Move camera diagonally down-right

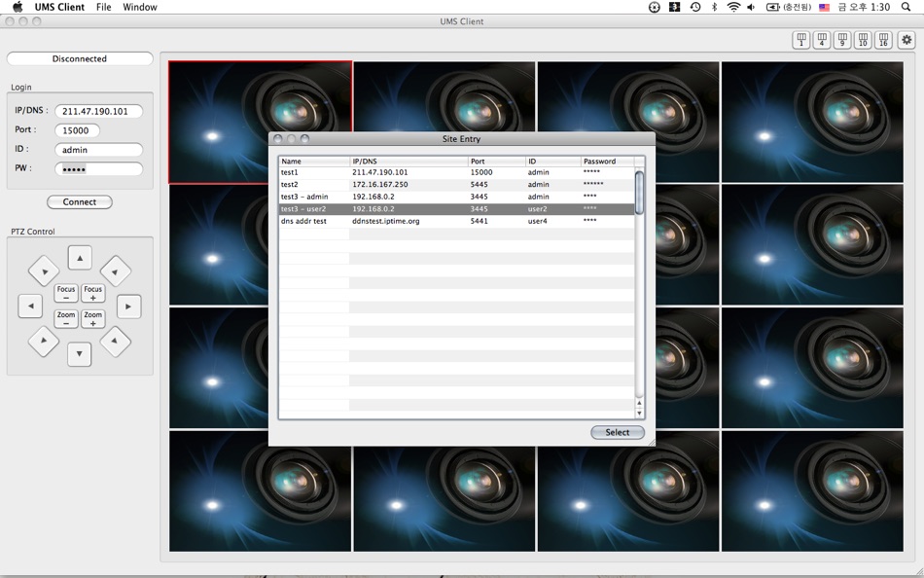[115, 341]
